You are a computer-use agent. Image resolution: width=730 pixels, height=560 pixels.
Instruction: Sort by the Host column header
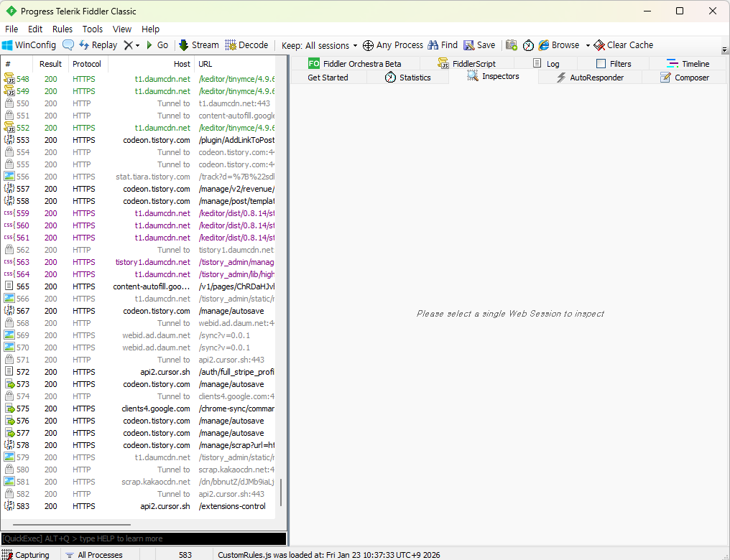pyautogui.click(x=152, y=64)
